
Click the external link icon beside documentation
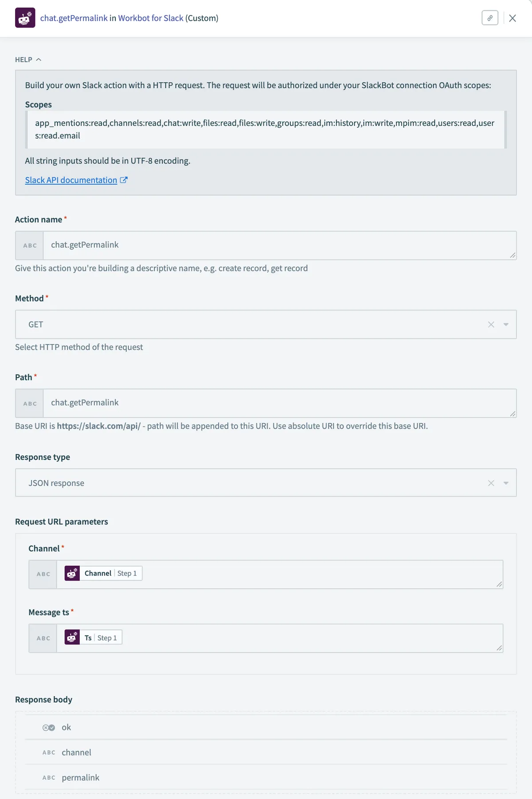click(124, 180)
